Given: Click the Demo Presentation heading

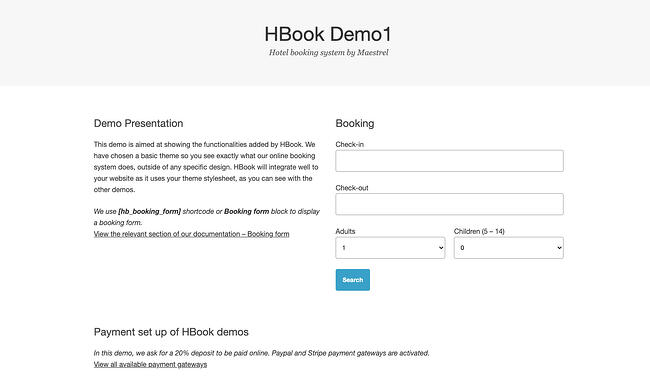Looking at the screenshot, I should pyautogui.click(x=138, y=123).
